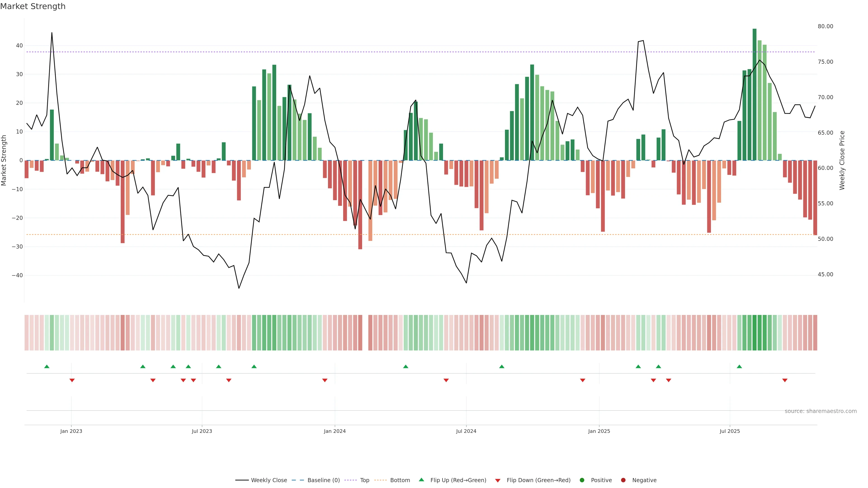The height and width of the screenshot is (488, 868).
Task: Click the source: sharemaestro.com text
Action: 821,411
